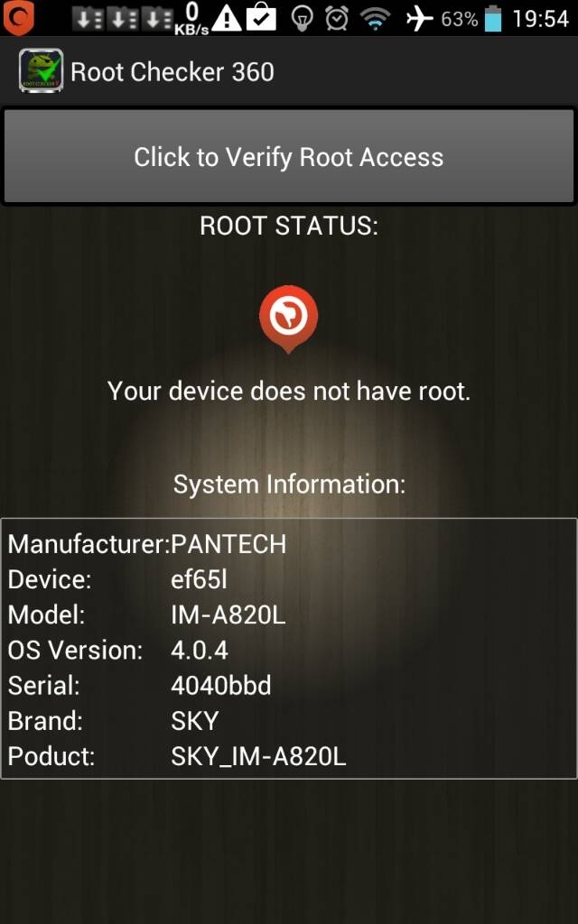
Task: Tap the red thumbs-down root status icon
Action: [x=288, y=319]
